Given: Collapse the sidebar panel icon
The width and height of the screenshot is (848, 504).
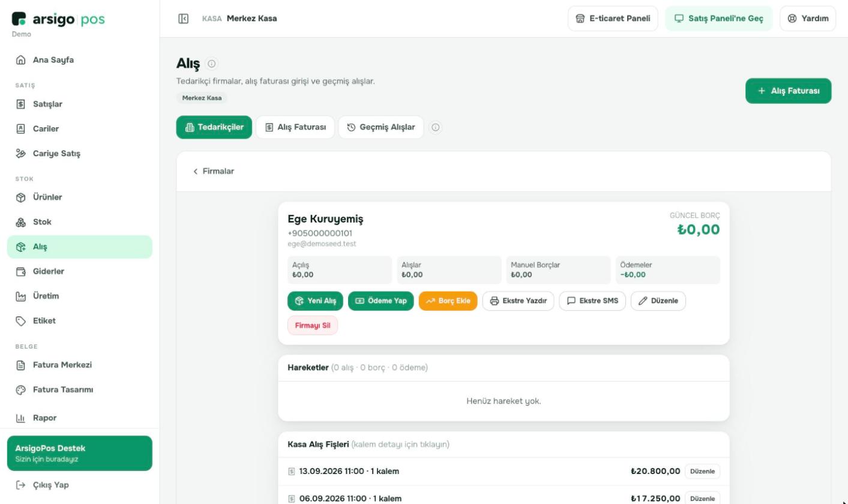Looking at the screenshot, I should tap(184, 19).
